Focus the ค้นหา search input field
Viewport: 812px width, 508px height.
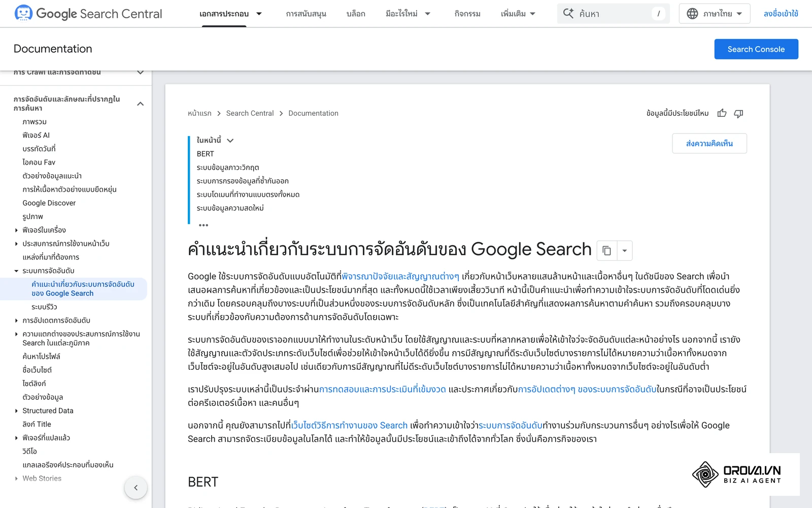pyautogui.click(x=614, y=14)
